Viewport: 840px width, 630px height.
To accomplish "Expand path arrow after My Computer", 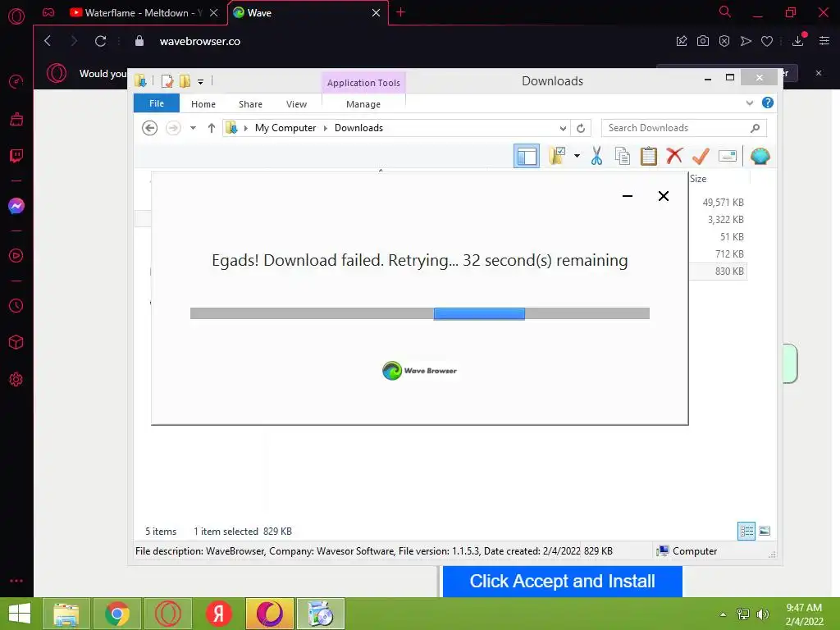I will click(325, 128).
